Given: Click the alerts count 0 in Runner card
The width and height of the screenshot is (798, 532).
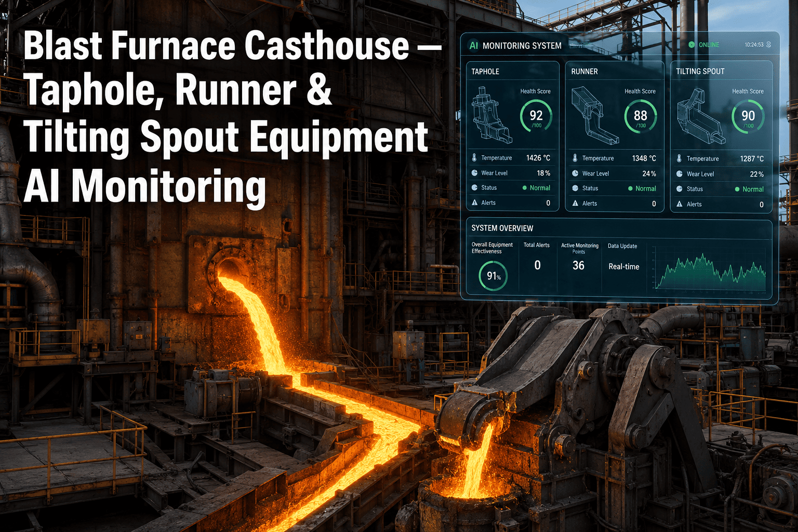Looking at the screenshot, I should tap(654, 204).
